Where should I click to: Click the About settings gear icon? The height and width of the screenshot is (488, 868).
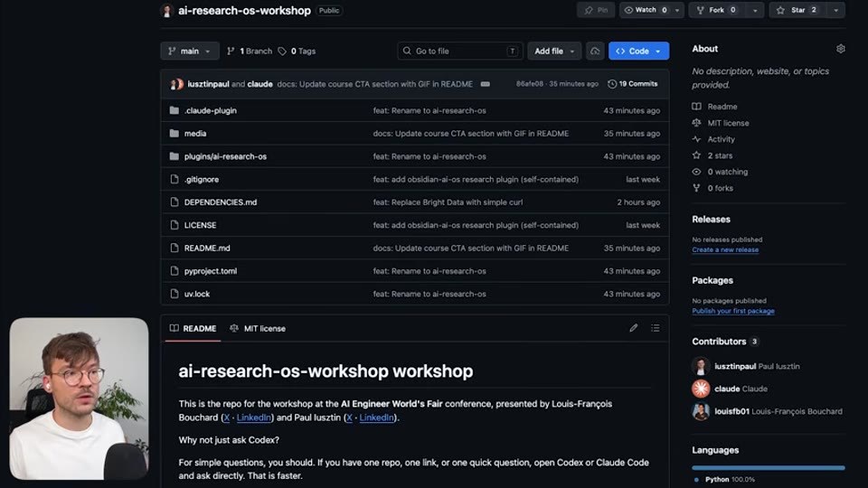[x=840, y=49]
